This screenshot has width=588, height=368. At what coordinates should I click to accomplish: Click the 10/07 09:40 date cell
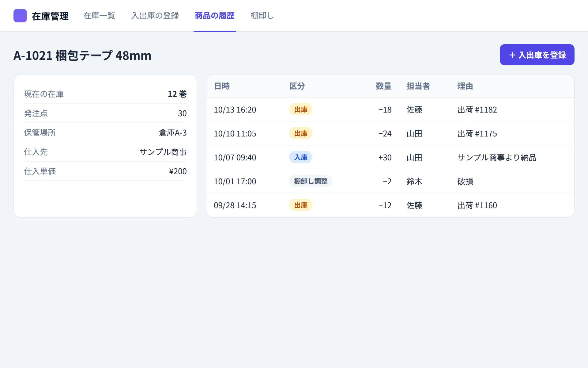click(x=235, y=157)
